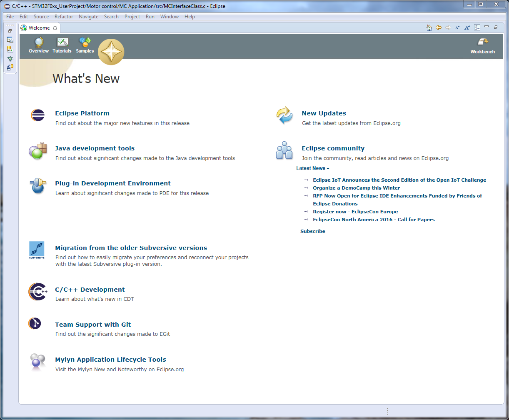Switch to the Debug perspective bug icon

tap(10, 58)
